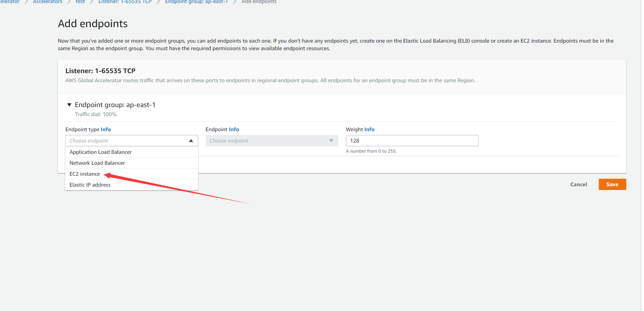Open Info link next to Weight
Viewport: 644px width, 311px height.
coord(369,129)
